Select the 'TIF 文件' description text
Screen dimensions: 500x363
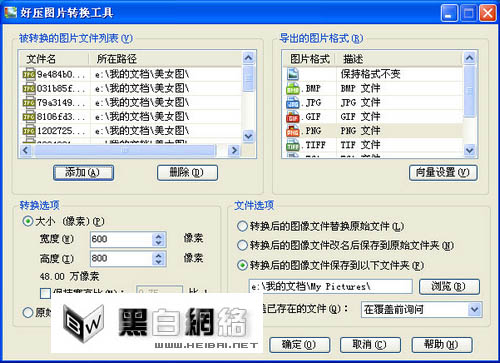(360, 145)
